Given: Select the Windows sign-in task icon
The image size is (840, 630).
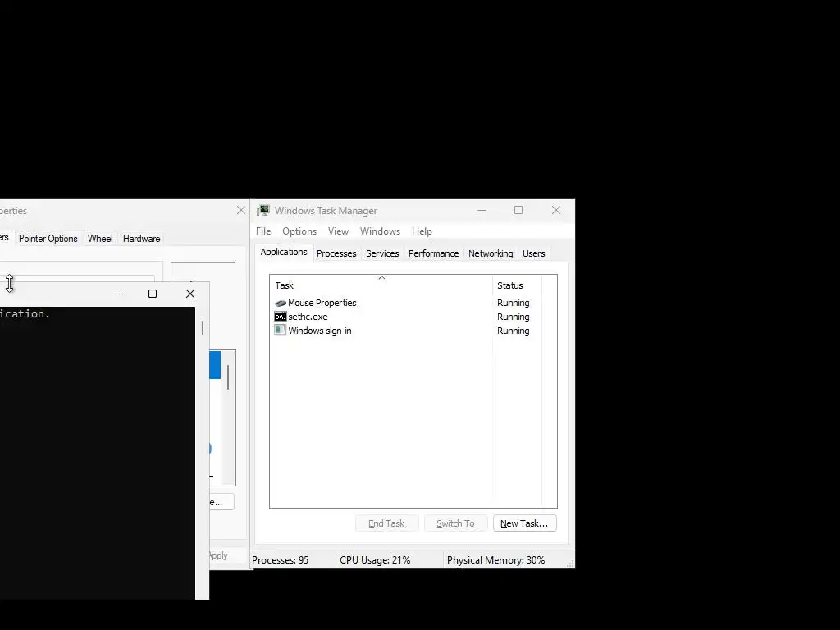Looking at the screenshot, I should (x=281, y=330).
